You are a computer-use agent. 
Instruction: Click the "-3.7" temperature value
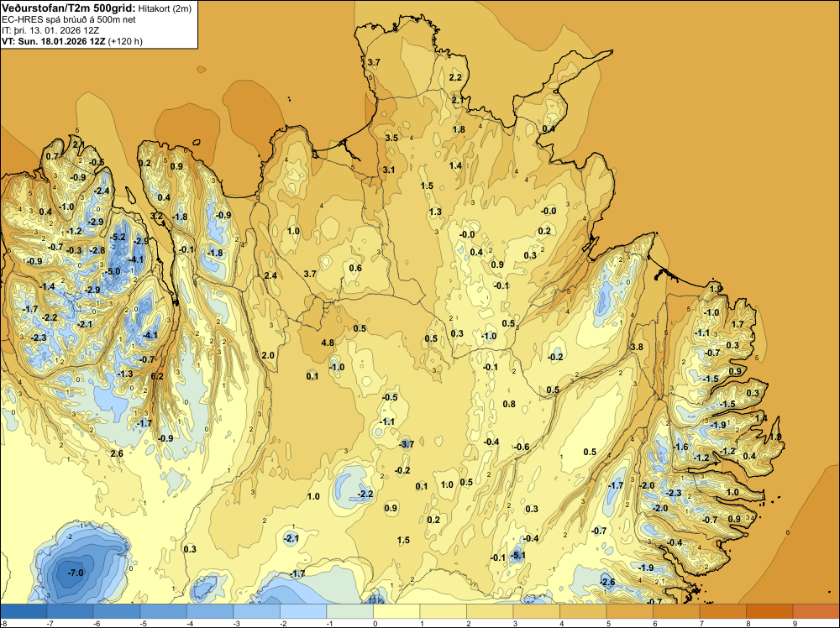click(407, 444)
